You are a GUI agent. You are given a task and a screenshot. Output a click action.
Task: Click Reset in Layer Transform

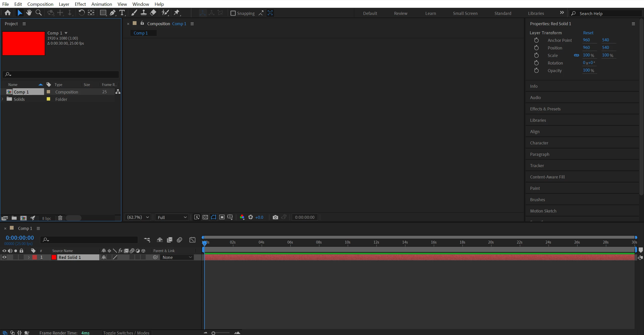coord(588,33)
